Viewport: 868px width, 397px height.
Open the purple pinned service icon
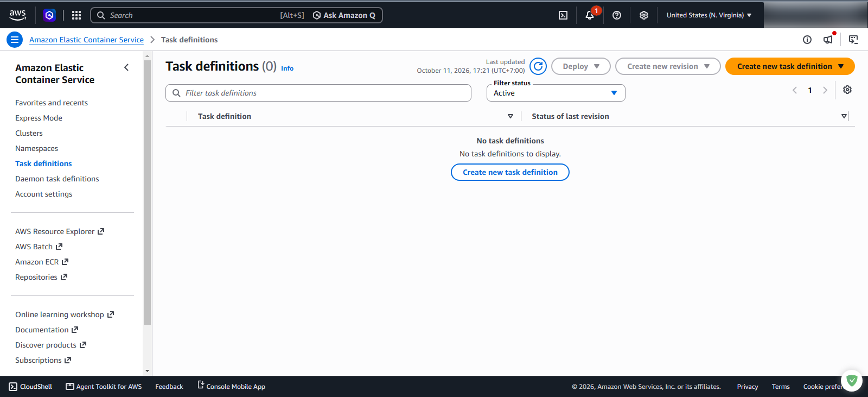point(49,15)
